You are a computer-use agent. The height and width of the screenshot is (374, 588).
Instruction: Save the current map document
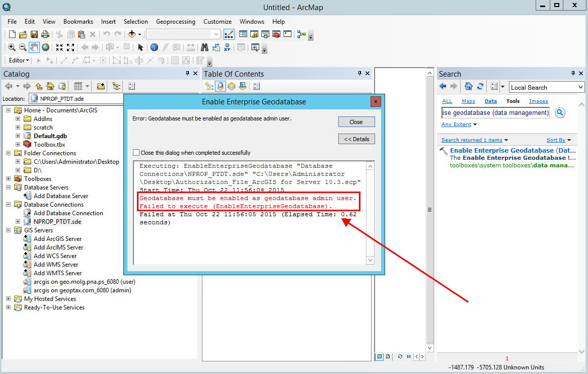34,35
